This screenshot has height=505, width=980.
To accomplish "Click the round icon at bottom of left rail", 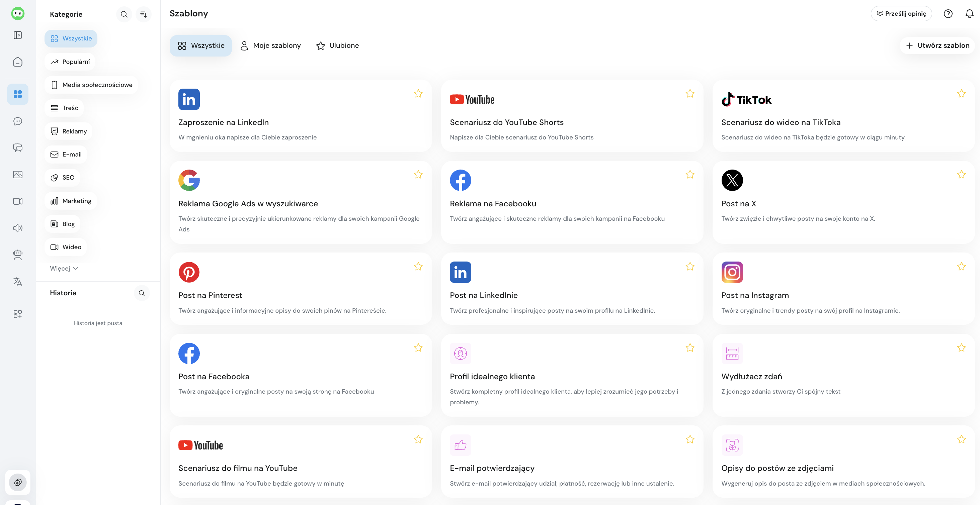I will 17,483.
